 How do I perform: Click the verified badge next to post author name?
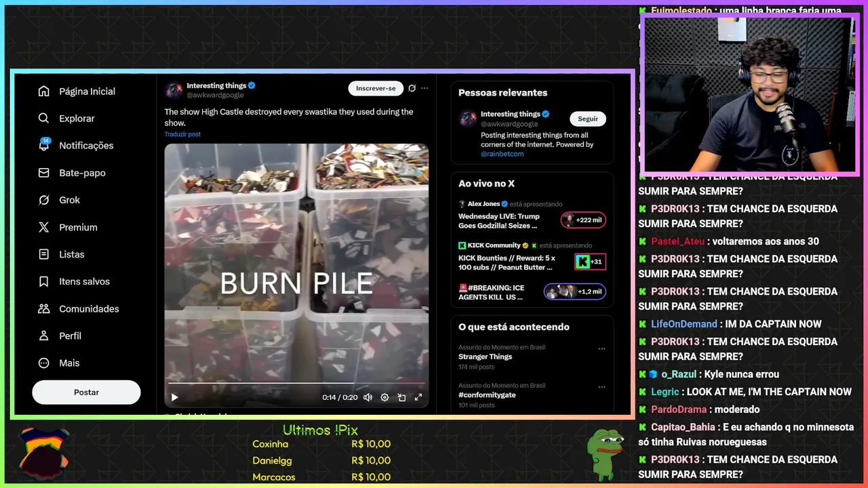tap(252, 85)
